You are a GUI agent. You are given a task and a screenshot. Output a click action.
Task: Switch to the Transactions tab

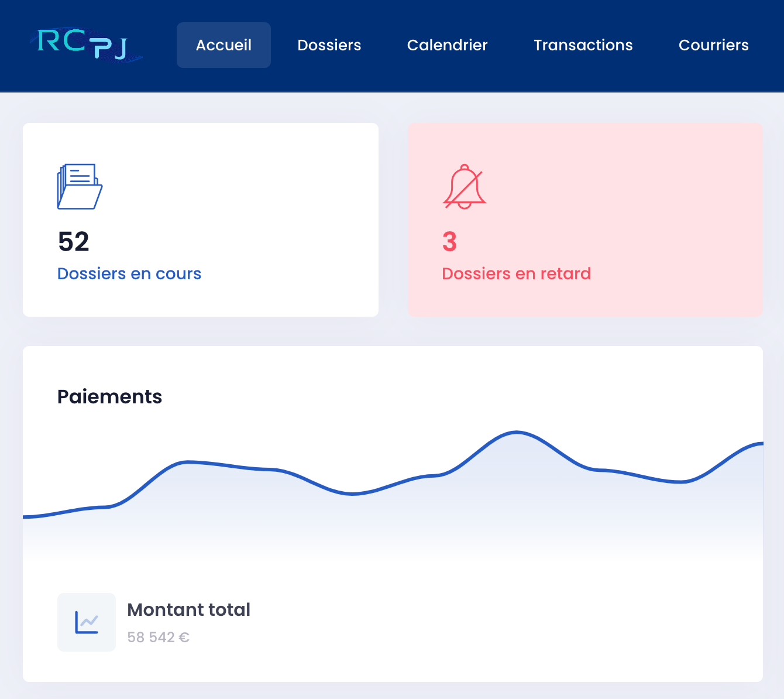tap(583, 45)
